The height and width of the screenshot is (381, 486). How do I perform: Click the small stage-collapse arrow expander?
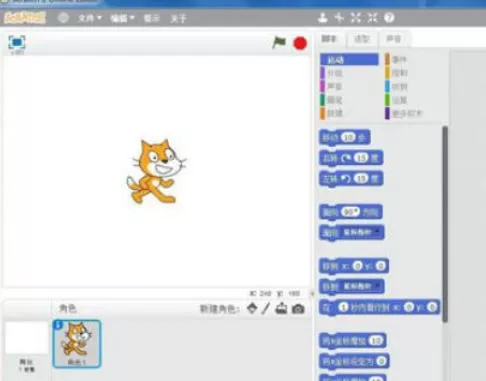[x=312, y=294]
